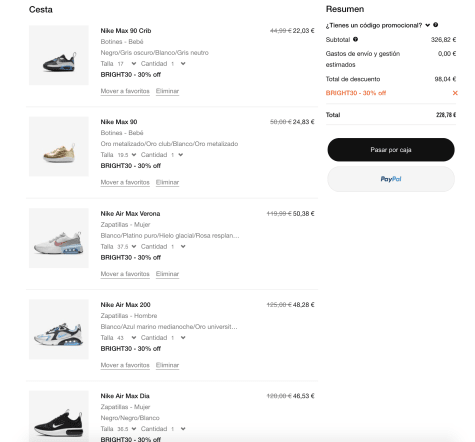Click the Nike Air Max 200 product title
The width and height of the screenshot is (475, 442).
(125, 305)
